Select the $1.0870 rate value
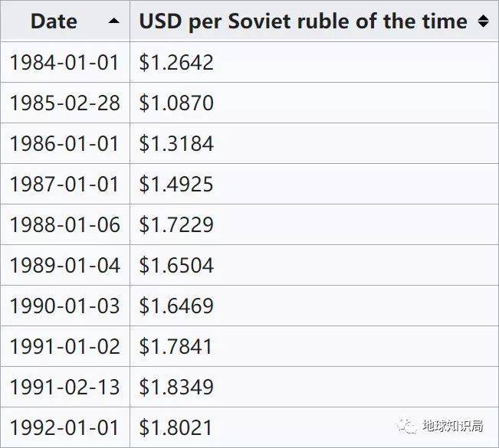The image size is (499, 448). (176, 103)
